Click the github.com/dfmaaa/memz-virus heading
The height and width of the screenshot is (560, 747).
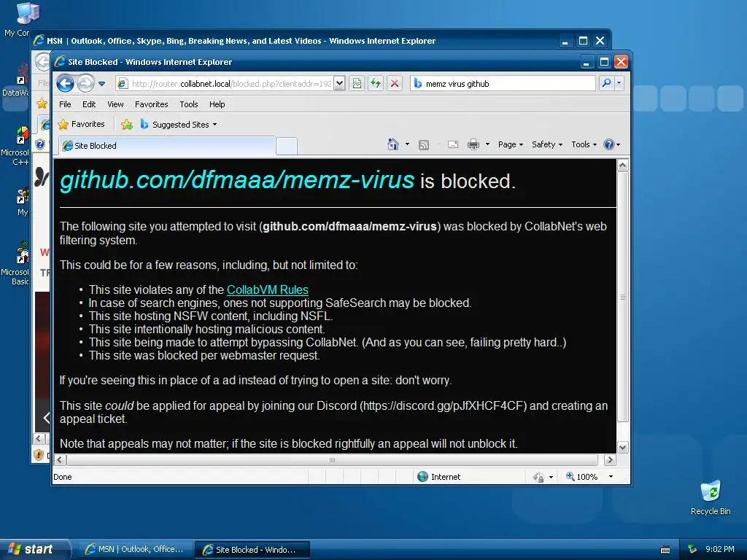pyautogui.click(x=237, y=180)
